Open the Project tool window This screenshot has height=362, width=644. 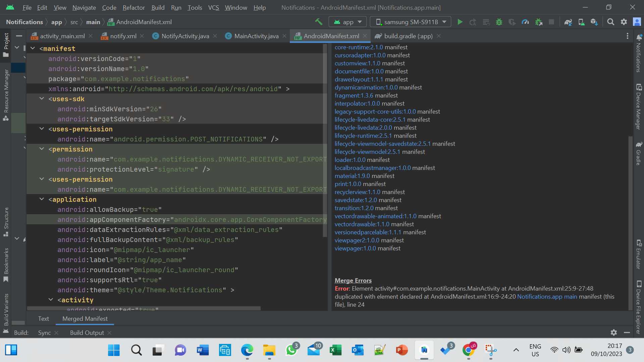point(6,45)
